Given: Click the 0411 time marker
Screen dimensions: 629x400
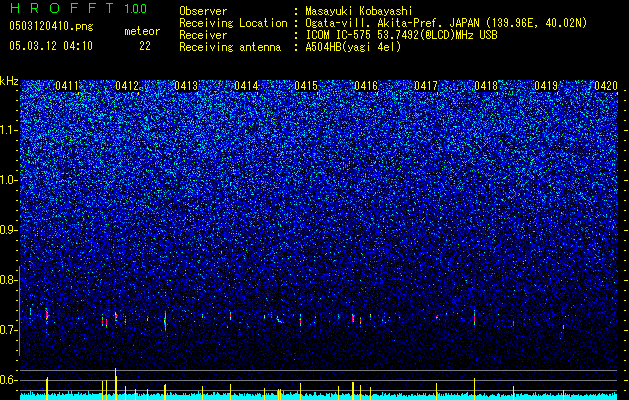Looking at the screenshot, I should tap(67, 86).
